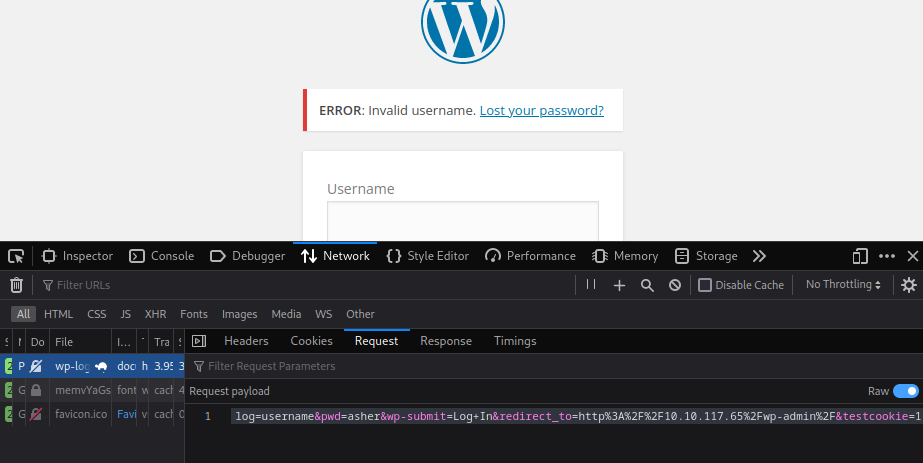Click the Username input field

(x=463, y=221)
